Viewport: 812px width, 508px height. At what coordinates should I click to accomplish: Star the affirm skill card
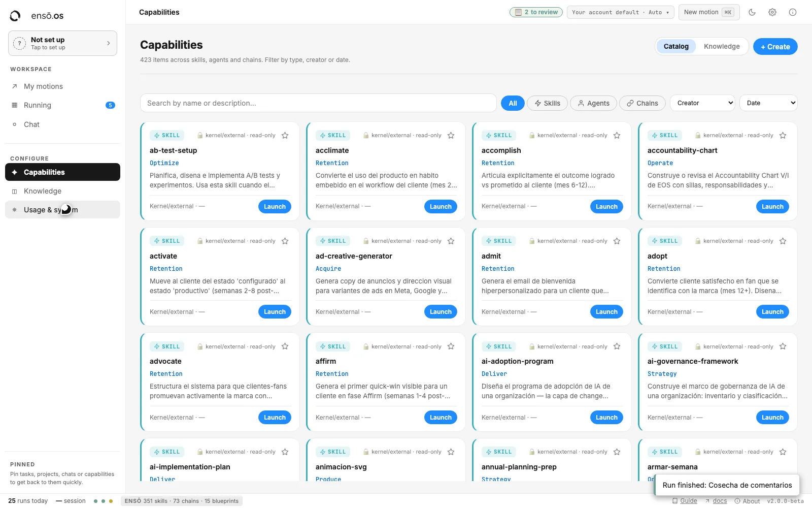point(451,346)
